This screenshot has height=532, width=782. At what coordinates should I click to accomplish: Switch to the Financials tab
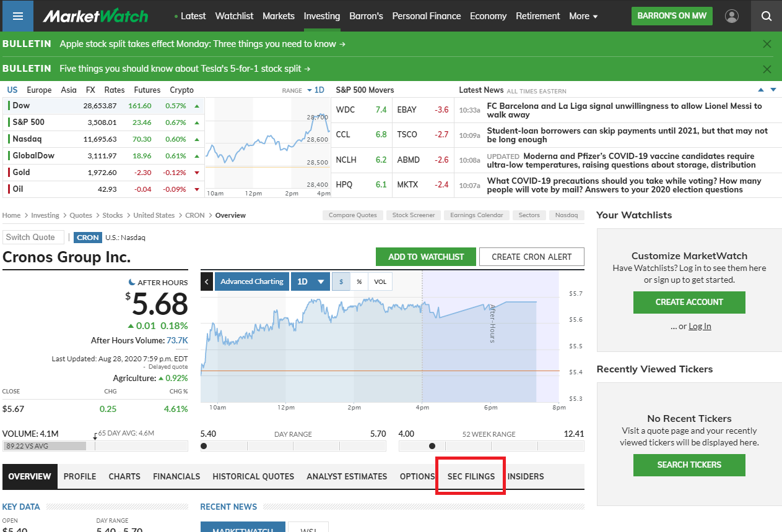[x=176, y=476]
